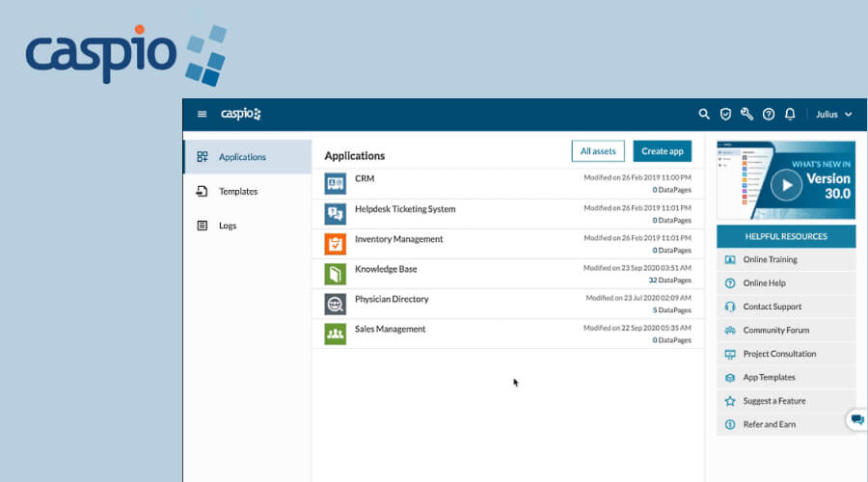Click the Templates sidebar icon

point(203,192)
